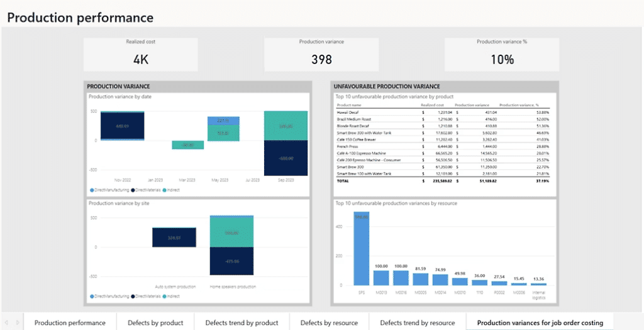Select the May 2023 teal Indirect segment
Image resolution: width=644 pixels, height=330 pixels.
(x=223, y=133)
